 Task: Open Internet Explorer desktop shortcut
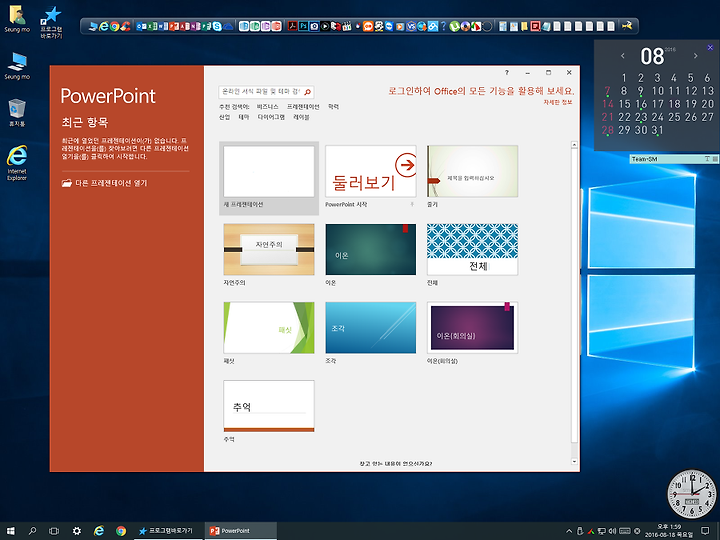point(17,163)
